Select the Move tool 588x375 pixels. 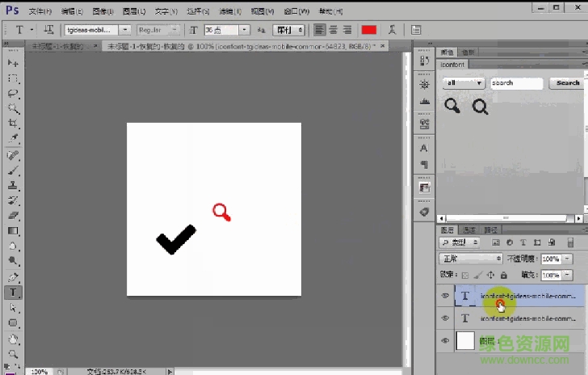(14, 62)
